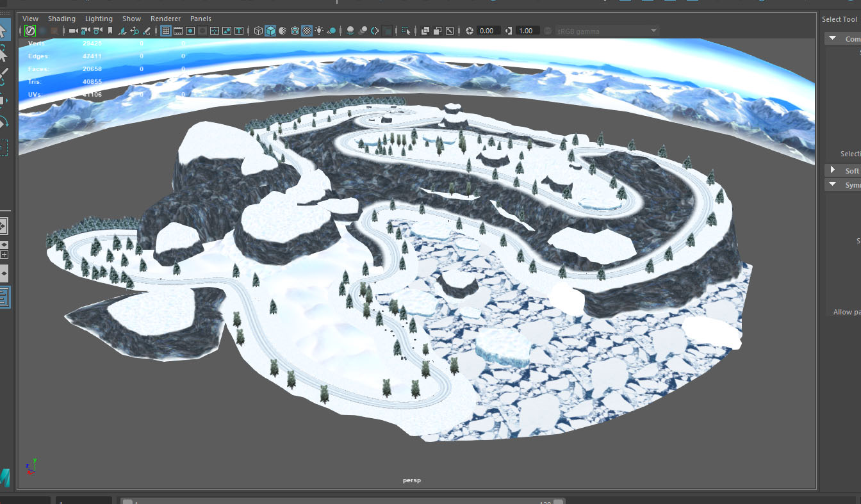Enable the Film Gate overlay icon
The width and height of the screenshot is (861, 504).
tap(178, 31)
